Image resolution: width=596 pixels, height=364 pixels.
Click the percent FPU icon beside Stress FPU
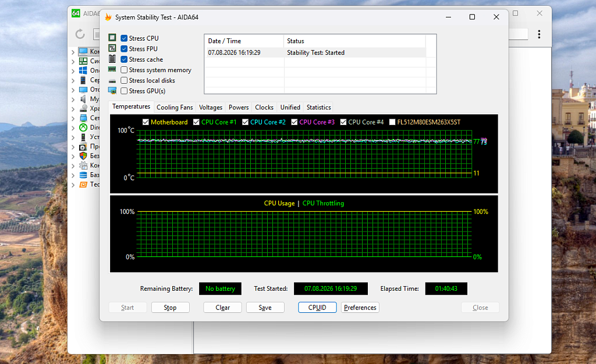click(x=112, y=48)
